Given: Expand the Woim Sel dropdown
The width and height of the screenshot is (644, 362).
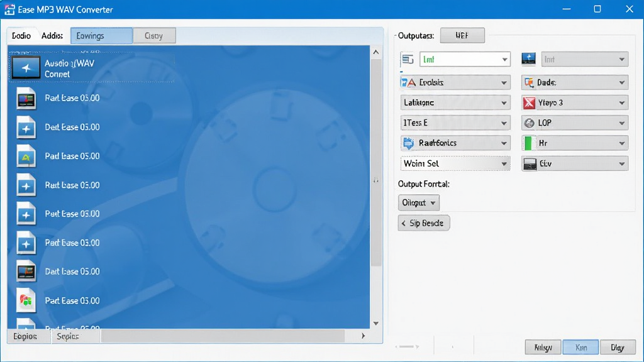Looking at the screenshot, I should coord(455,164).
